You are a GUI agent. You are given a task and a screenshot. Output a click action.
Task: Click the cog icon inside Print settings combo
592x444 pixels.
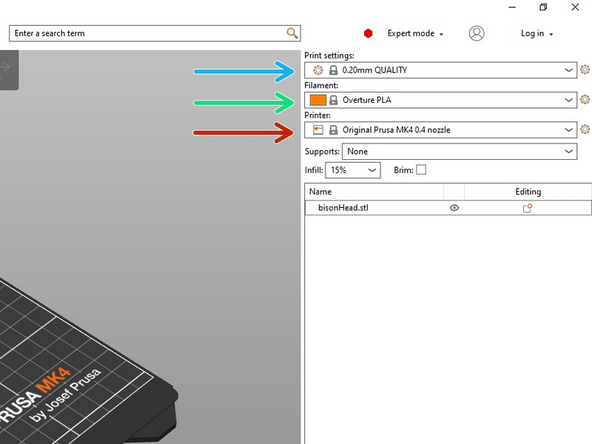(x=318, y=70)
